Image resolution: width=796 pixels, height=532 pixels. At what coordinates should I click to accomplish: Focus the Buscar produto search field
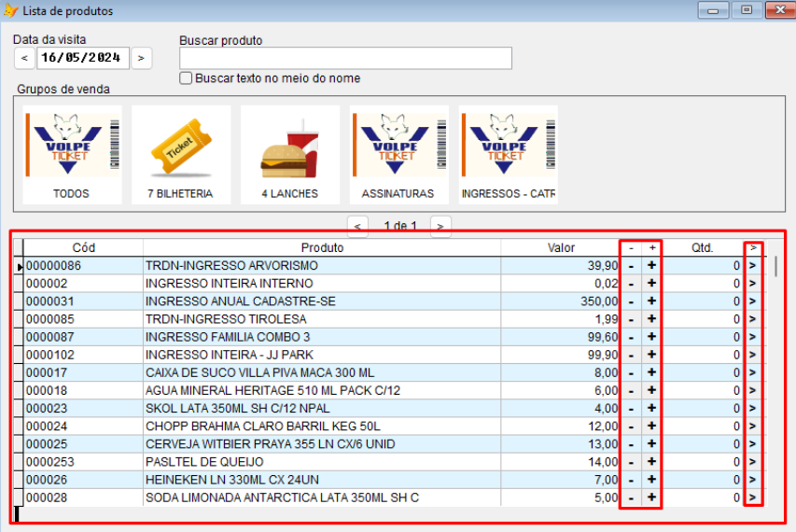(x=345, y=59)
